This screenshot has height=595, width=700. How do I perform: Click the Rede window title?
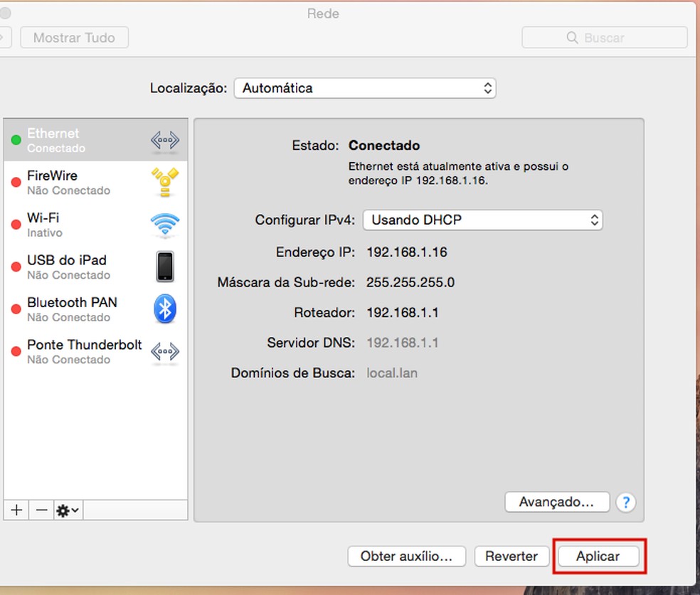323,14
